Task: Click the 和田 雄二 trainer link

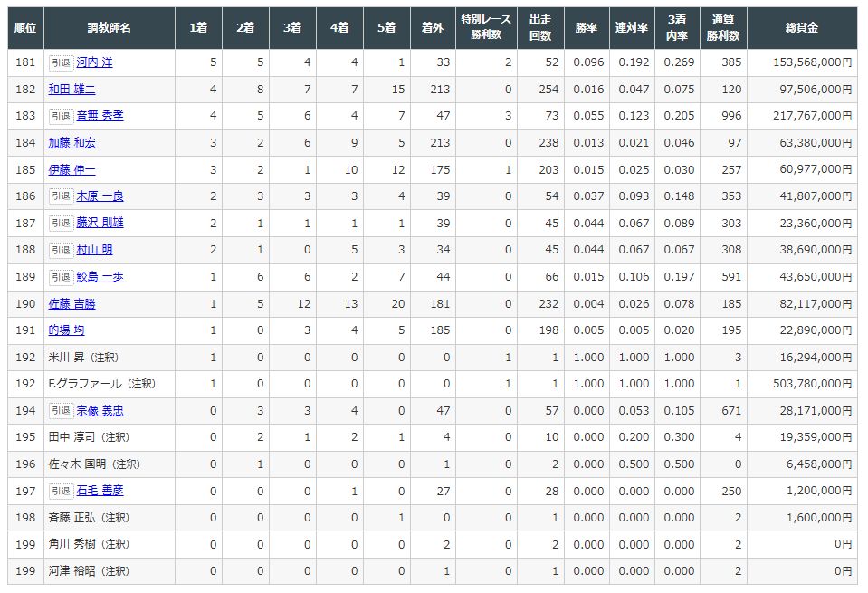Action: pyautogui.click(x=72, y=90)
